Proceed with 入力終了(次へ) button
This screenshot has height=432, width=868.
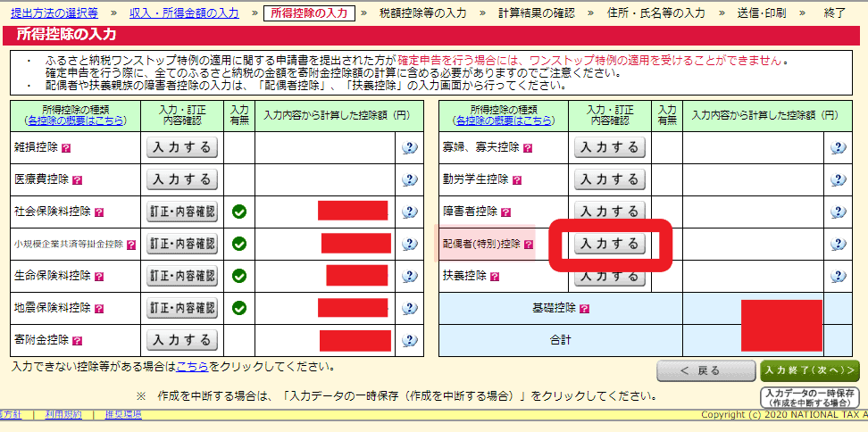tap(810, 370)
